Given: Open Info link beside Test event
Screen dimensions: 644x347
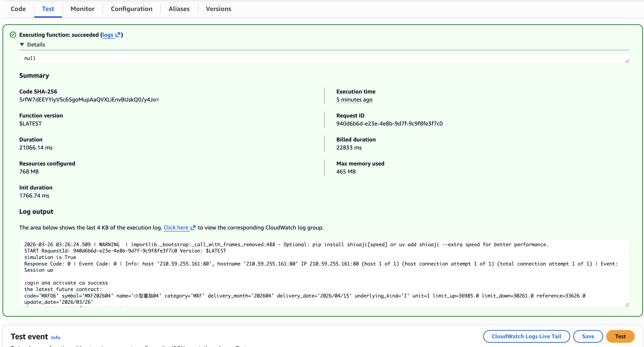Looking at the screenshot, I should point(56,337).
